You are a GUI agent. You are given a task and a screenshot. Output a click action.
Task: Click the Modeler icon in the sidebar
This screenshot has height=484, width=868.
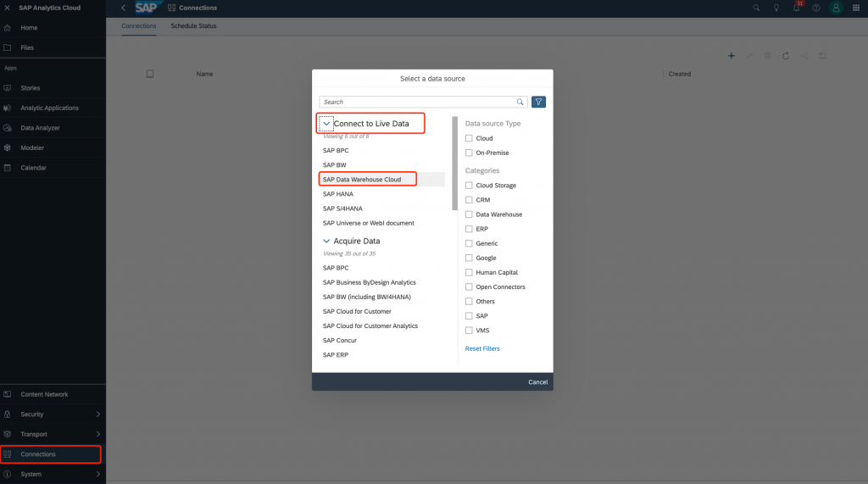click(7, 147)
